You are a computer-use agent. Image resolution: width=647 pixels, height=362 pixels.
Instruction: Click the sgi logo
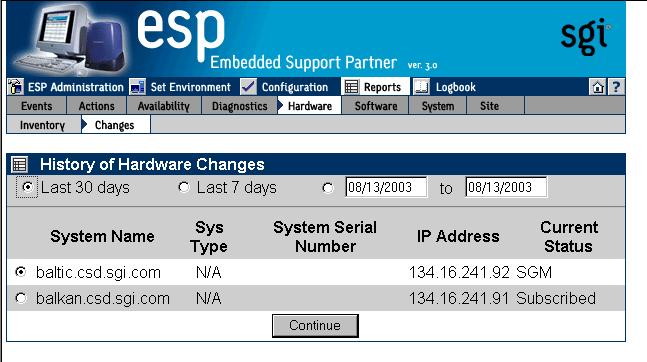point(585,36)
